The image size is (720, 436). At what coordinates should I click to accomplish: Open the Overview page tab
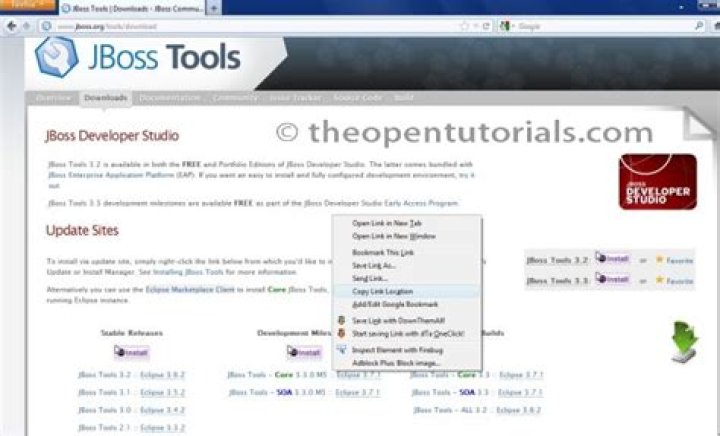pyautogui.click(x=53, y=98)
